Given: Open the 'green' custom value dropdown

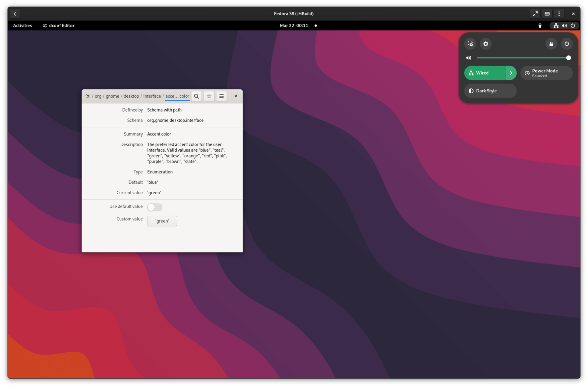Looking at the screenshot, I should [162, 221].
